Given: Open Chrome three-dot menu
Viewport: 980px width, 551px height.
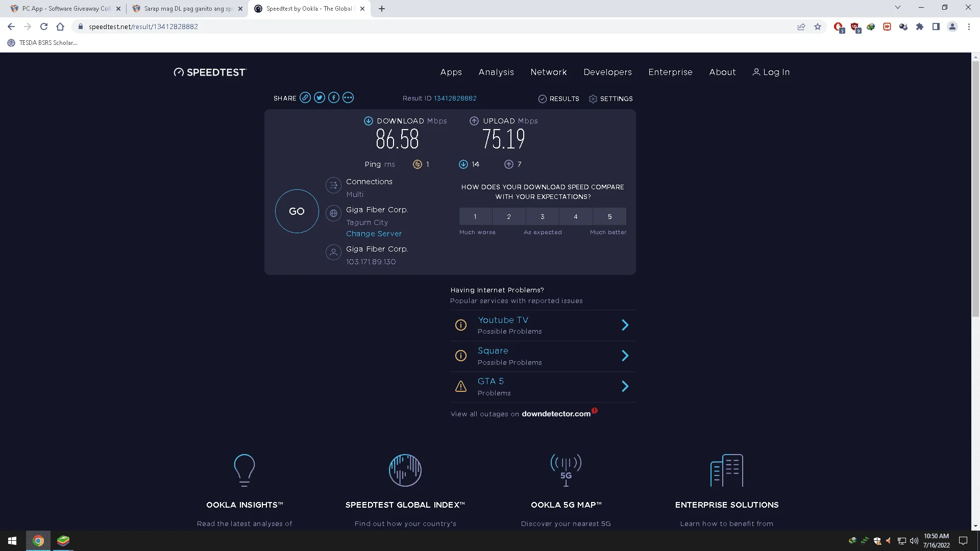Looking at the screenshot, I should [969, 27].
